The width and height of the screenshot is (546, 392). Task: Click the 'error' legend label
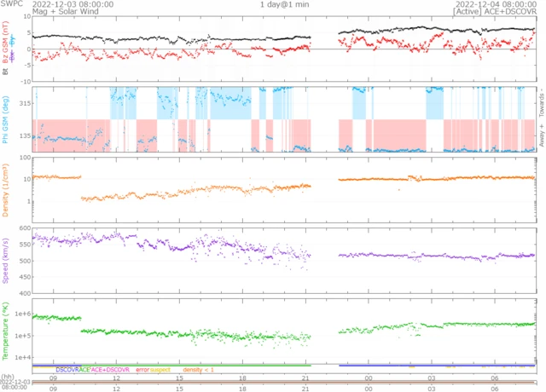142,371
